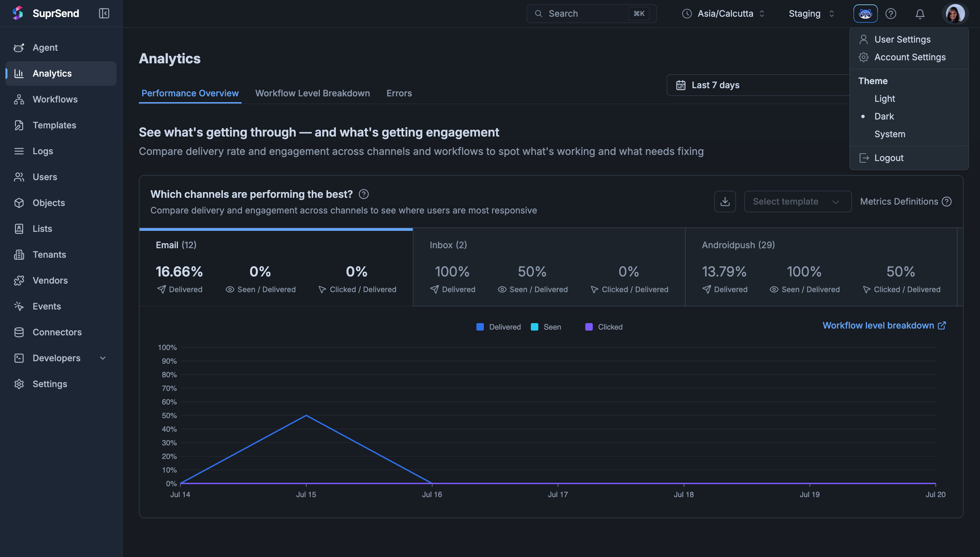Click the Theme section label

click(x=872, y=81)
